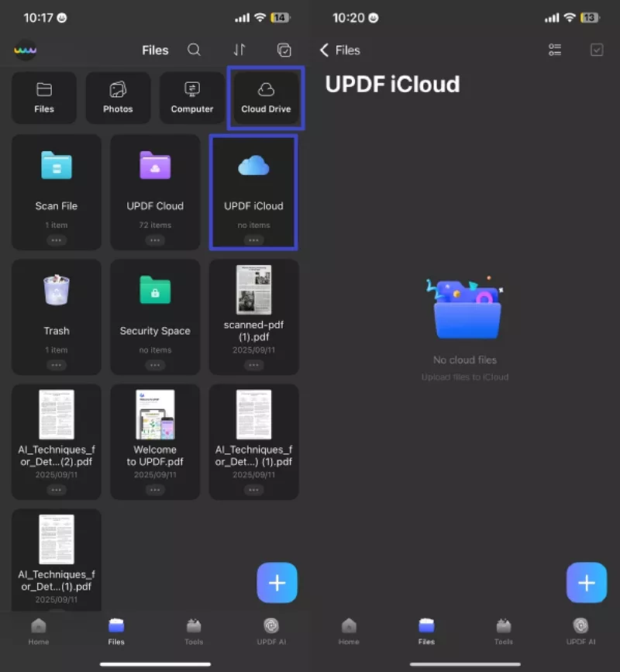
Task: Toggle select checkbox in UPDF iCloud screen
Action: [x=597, y=50]
